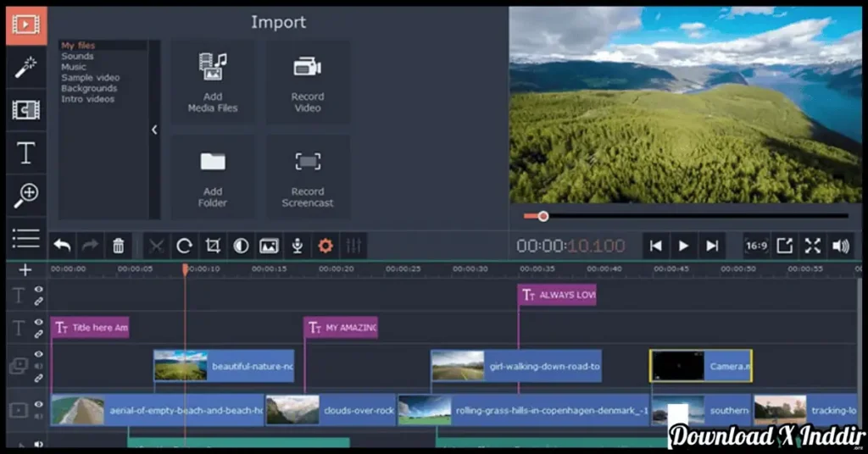
Task: Toggle eye visibility on overlay video track
Action: pyautogui.click(x=38, y=354)
